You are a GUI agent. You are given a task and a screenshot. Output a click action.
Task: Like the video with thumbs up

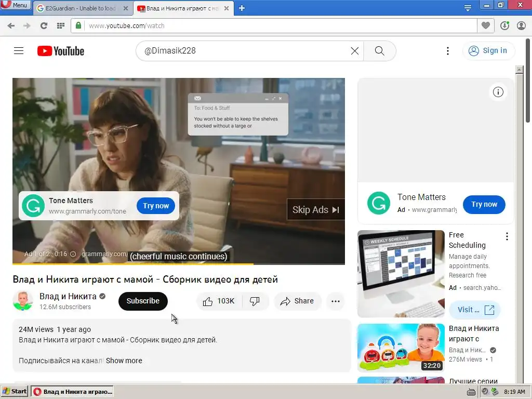click(x=219, y=301)
